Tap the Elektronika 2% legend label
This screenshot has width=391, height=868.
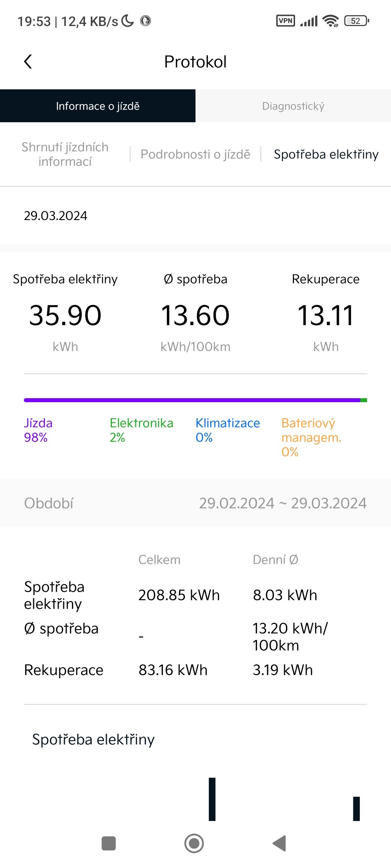point(142,430)
